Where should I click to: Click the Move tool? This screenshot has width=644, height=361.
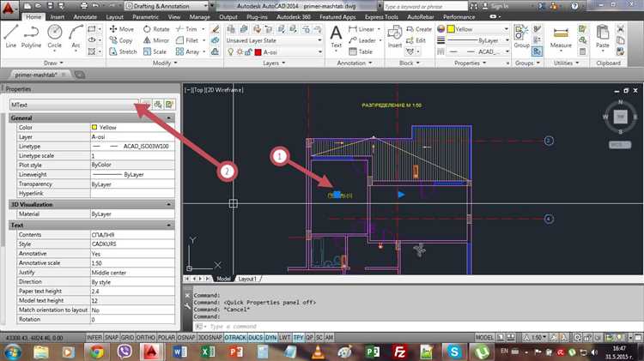[x=122, y=29]
